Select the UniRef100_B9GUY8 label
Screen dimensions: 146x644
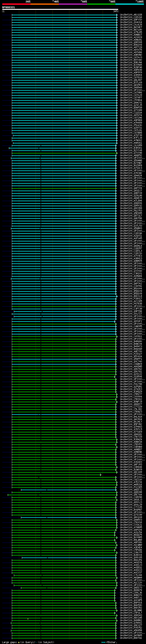pyautogui.click(x=131, y=45)
